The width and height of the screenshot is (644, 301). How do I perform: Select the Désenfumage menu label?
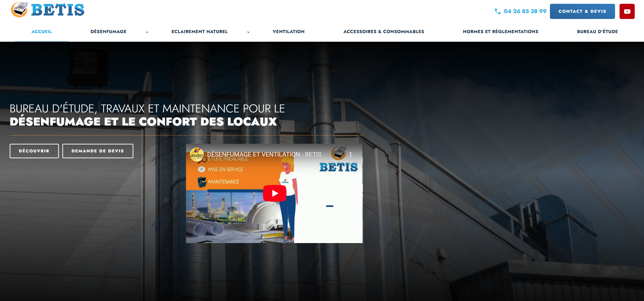(109, 31)
